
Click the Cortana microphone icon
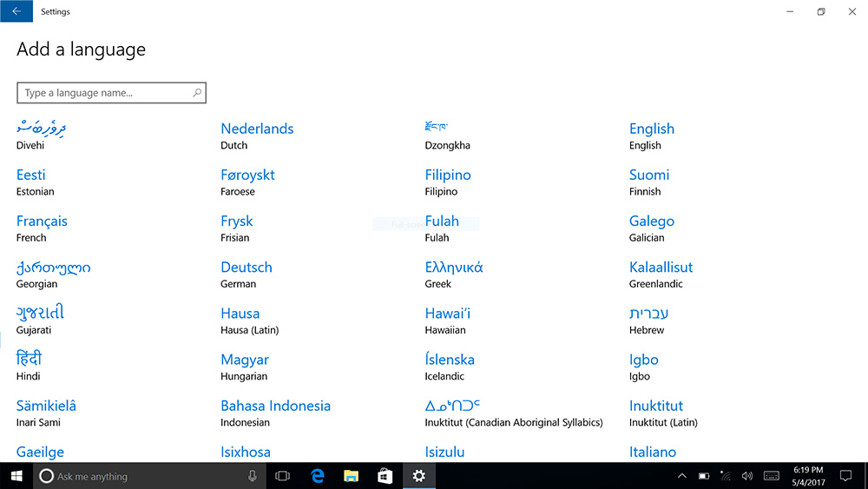click(253, 476)
